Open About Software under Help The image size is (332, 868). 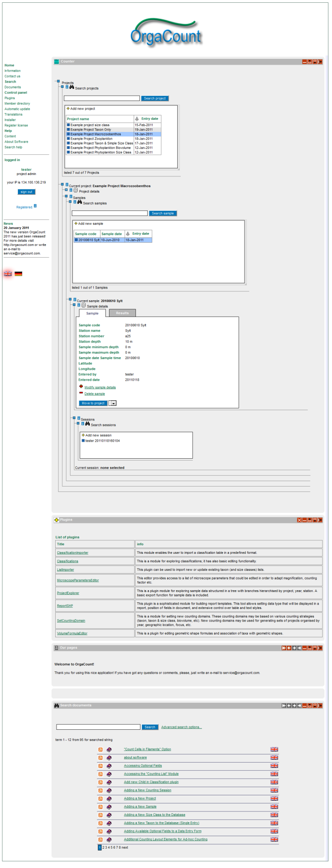click(x=16, y=141)
